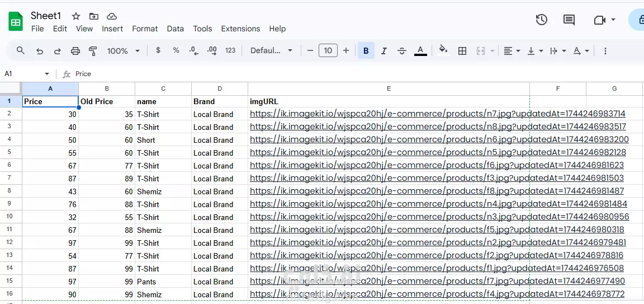Open the f8.jpg image URL link
This screenshot has width=644, height=304.
click(437, 191)
